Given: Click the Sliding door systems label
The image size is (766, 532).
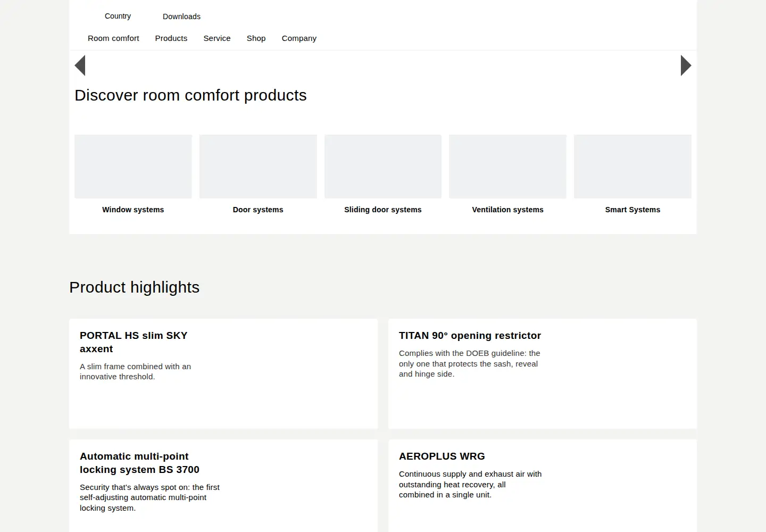Looking at the screenshot, I should coord(383,210).
